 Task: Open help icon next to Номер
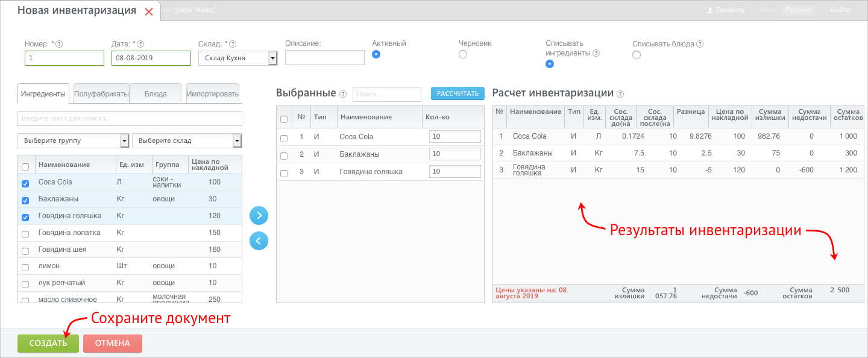(59, 44)
